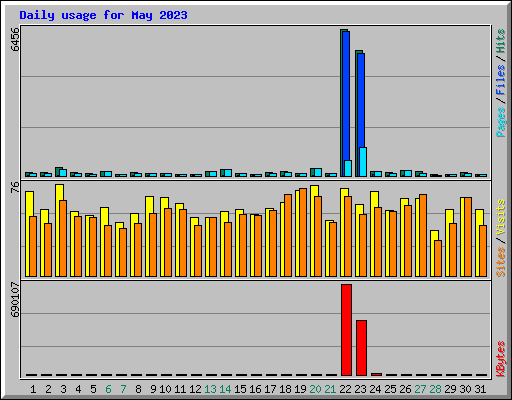Screen dimensions: 512x400
Task: Click green weekend day label 13
Action: [210, 389]
